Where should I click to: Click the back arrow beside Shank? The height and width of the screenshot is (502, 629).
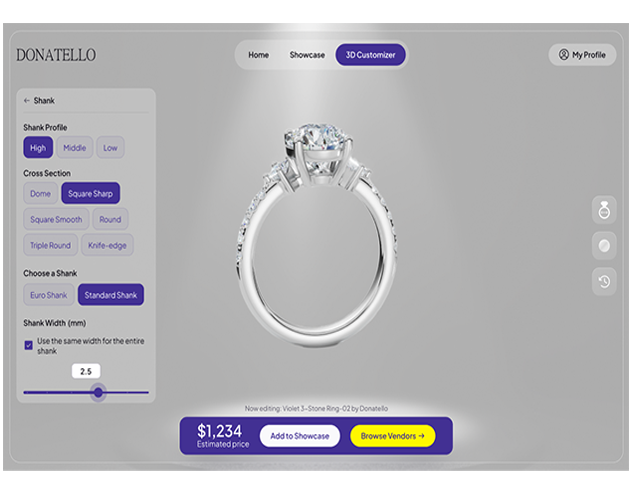point(27,101)
